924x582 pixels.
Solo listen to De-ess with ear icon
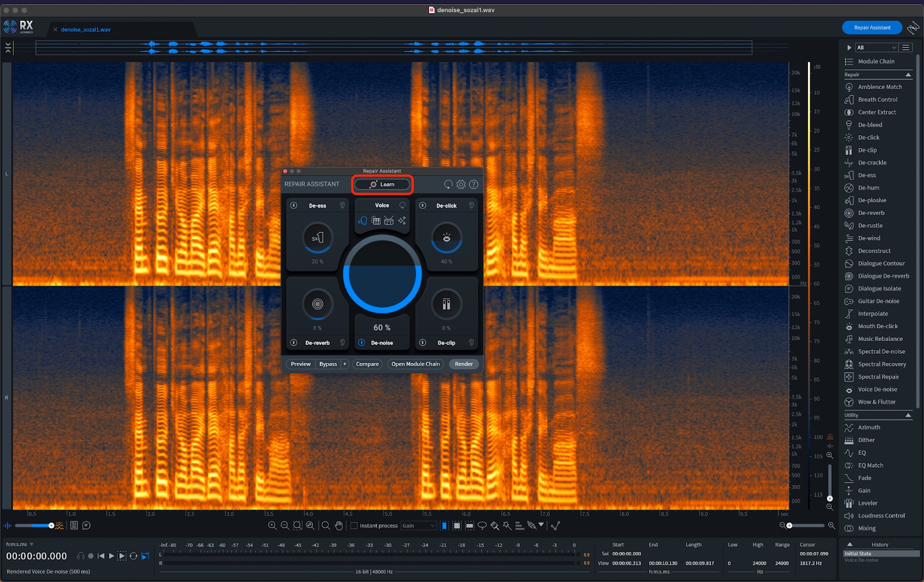tap(342, 205)
